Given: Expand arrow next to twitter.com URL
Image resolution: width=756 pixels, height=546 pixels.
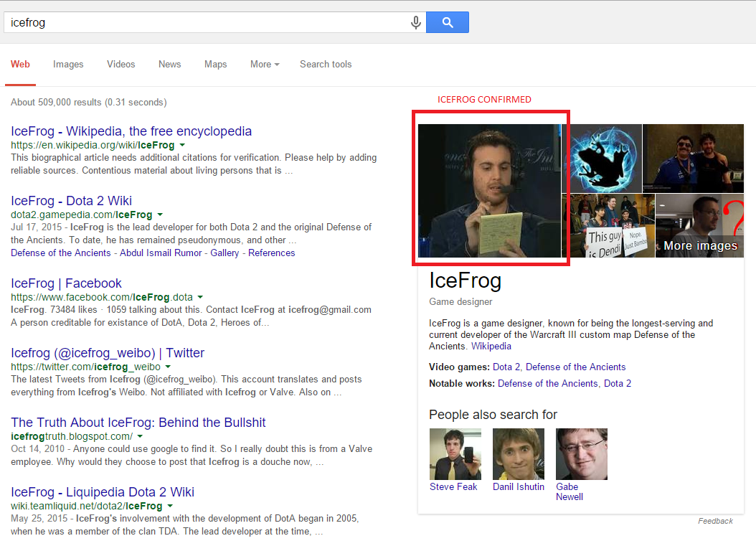Looking at the screenshot, I should 168,367.
